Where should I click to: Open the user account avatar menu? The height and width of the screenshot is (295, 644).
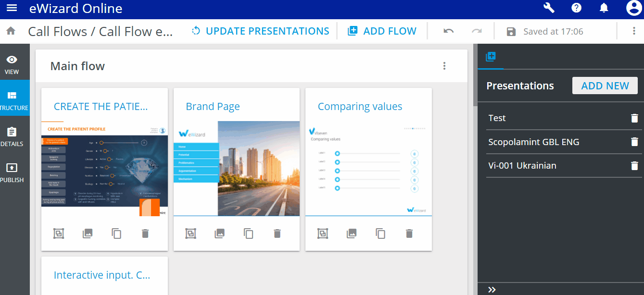coord(633,8)
